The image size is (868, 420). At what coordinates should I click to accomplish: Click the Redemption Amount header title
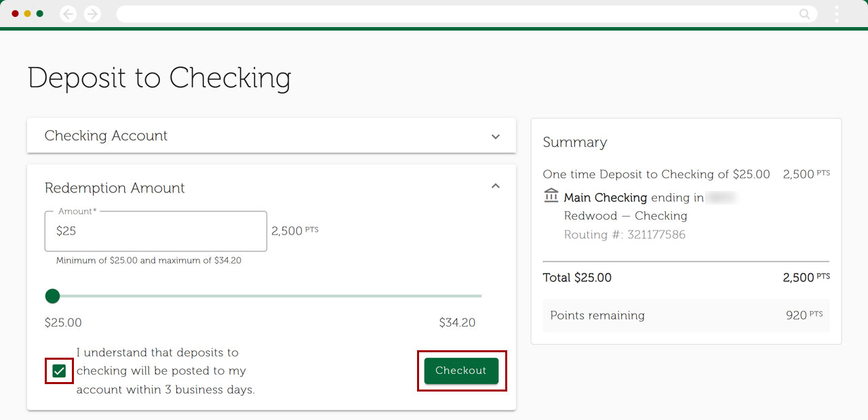(x=115, y=188)
